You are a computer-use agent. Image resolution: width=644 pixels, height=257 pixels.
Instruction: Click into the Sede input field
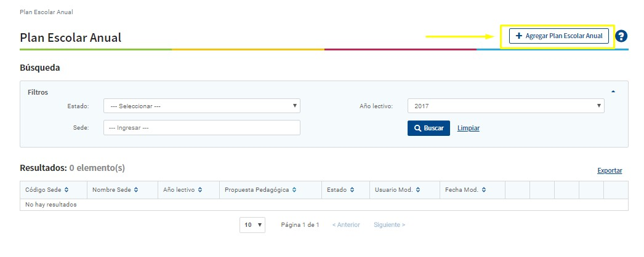tap(201, 128)
